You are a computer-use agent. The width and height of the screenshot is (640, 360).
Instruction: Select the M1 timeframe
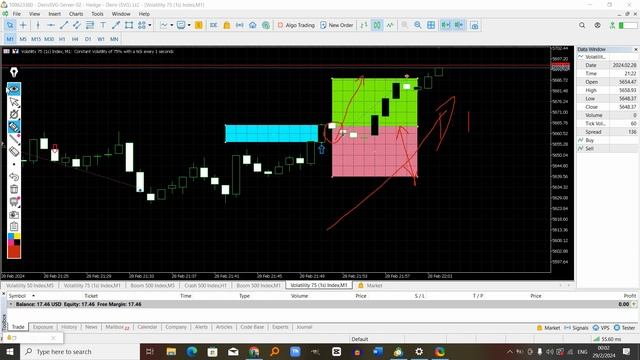coord(10,39)
